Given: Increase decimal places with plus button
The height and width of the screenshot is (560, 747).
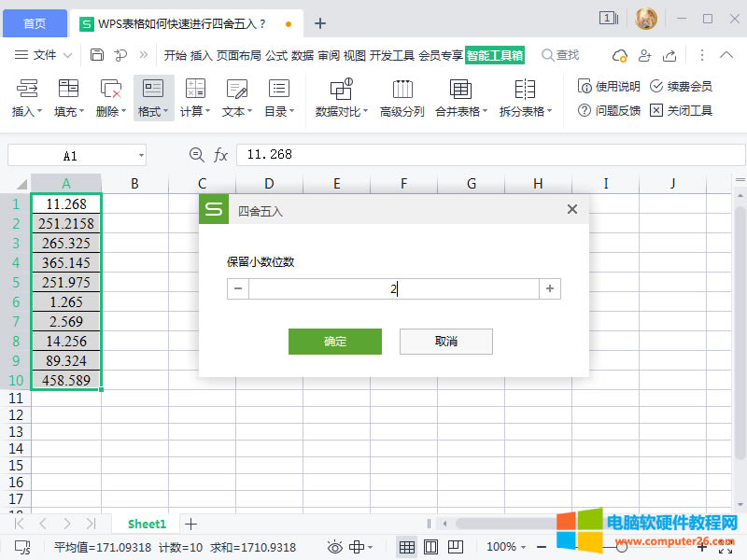Looking at the screenshot, I should click(x=550, y=289).
